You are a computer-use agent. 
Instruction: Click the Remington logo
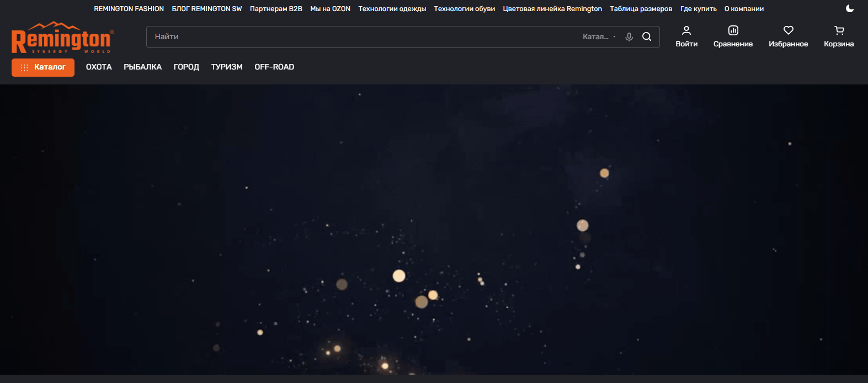(x=62, y=38)
